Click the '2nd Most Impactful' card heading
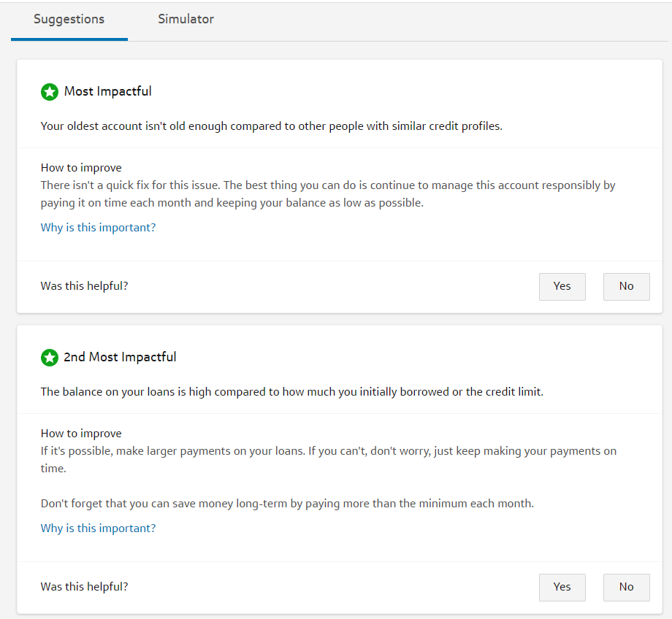 [x=120, y=358]
